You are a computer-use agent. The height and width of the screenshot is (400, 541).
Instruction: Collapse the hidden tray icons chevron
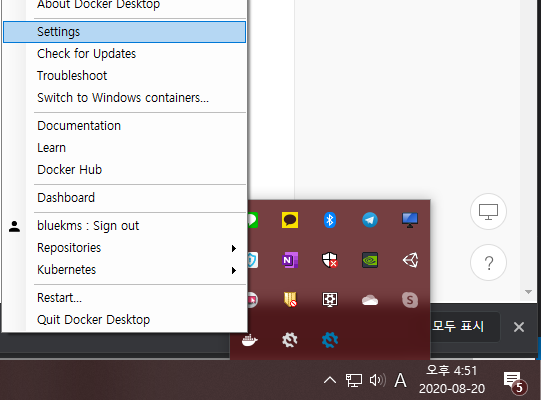point(330,380)
